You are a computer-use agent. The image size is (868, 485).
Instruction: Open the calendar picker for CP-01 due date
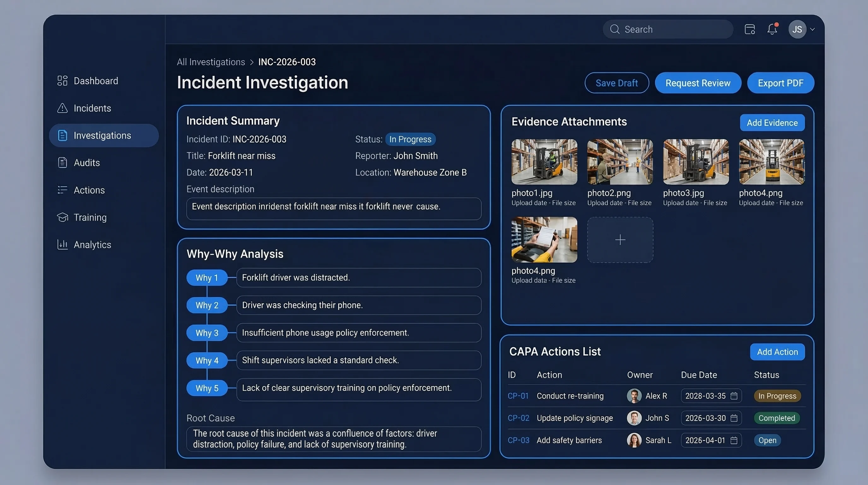734,396
